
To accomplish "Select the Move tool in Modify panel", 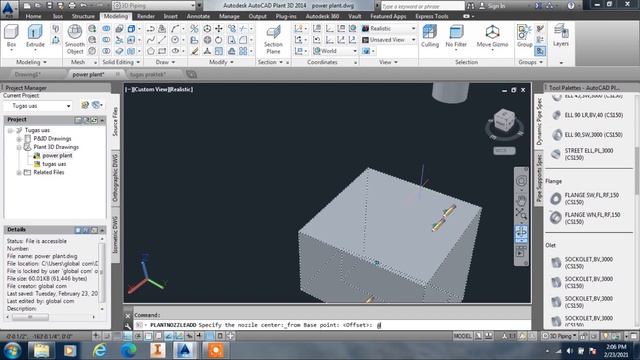I will 219,29.
